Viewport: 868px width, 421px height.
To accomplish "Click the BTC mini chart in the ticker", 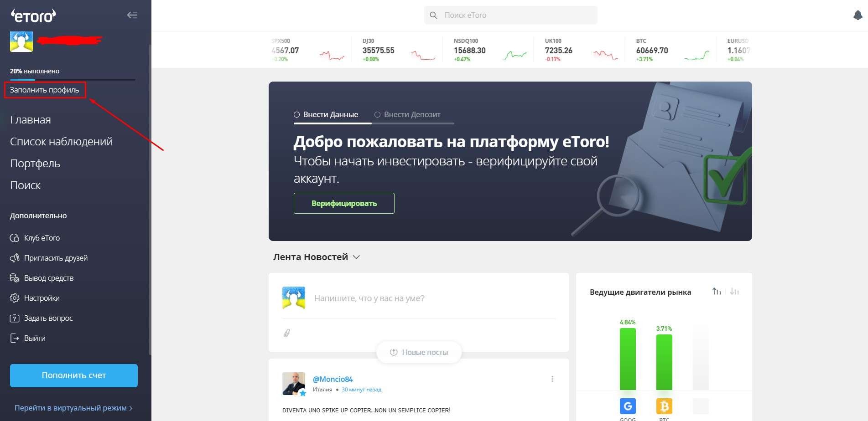I will [x=697, y=56].
